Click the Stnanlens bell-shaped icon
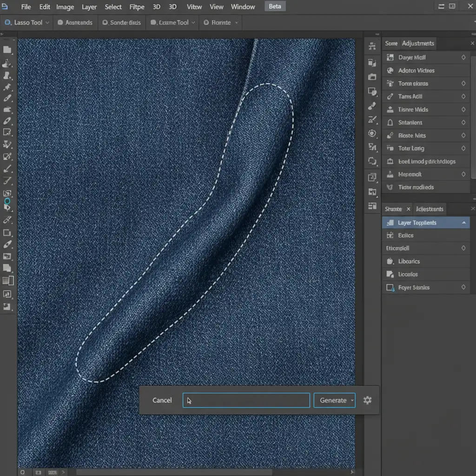Image resolution: width=476 pixels, height=476 pixels. [390, 123]
